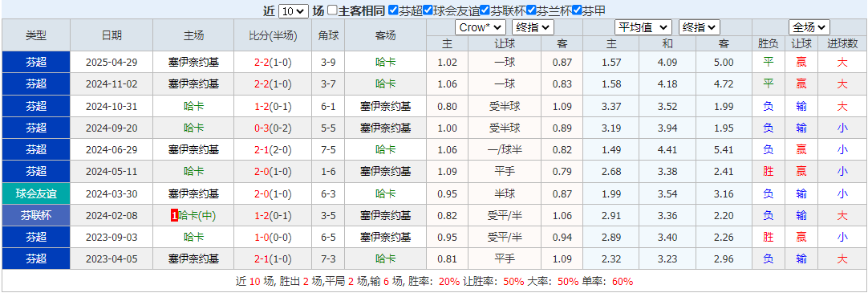
Task: Click the 哈卡(中) home team on 2024-02-08 row
Action: pyautogui.click(x=197, y=215)
